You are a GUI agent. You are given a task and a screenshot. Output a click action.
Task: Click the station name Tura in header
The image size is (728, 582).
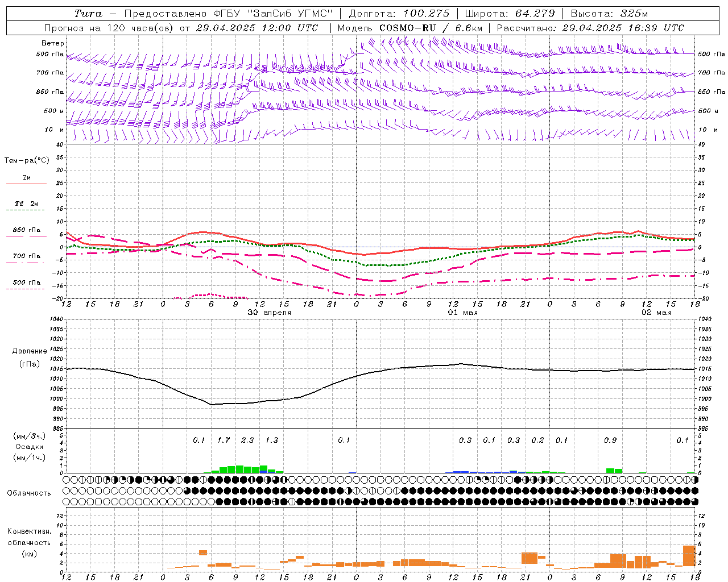point(88,14)
